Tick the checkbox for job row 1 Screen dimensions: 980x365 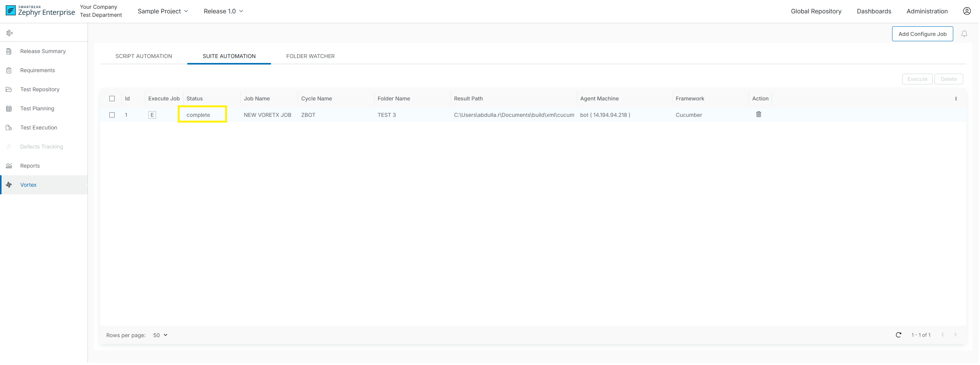tap(112, 115)
